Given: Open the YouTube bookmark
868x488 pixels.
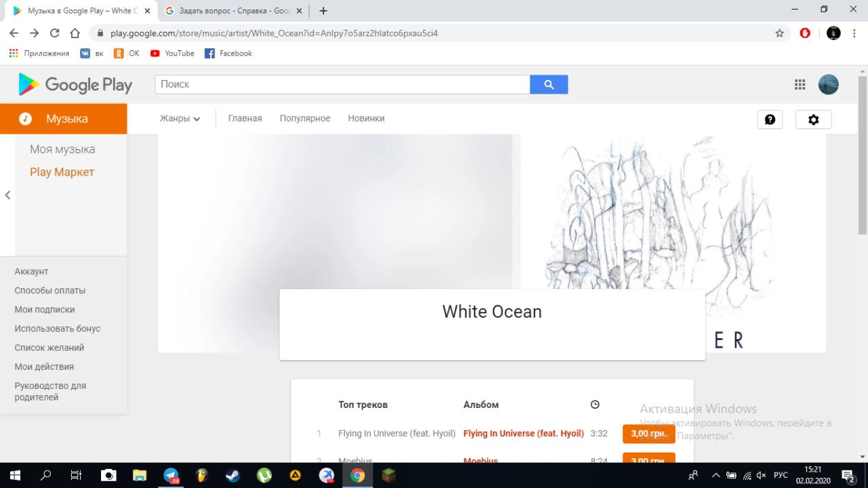Looking at the screenshot, I should coord(172,53).
